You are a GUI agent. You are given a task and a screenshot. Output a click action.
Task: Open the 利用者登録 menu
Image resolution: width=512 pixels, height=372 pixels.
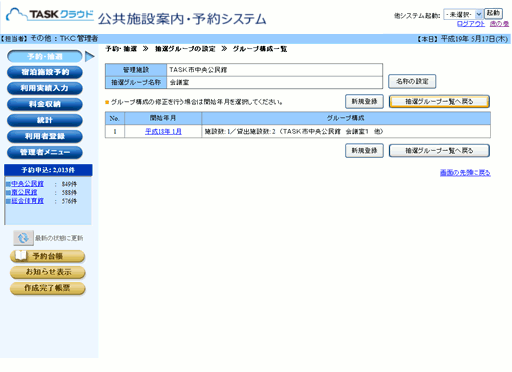(45, 136)
